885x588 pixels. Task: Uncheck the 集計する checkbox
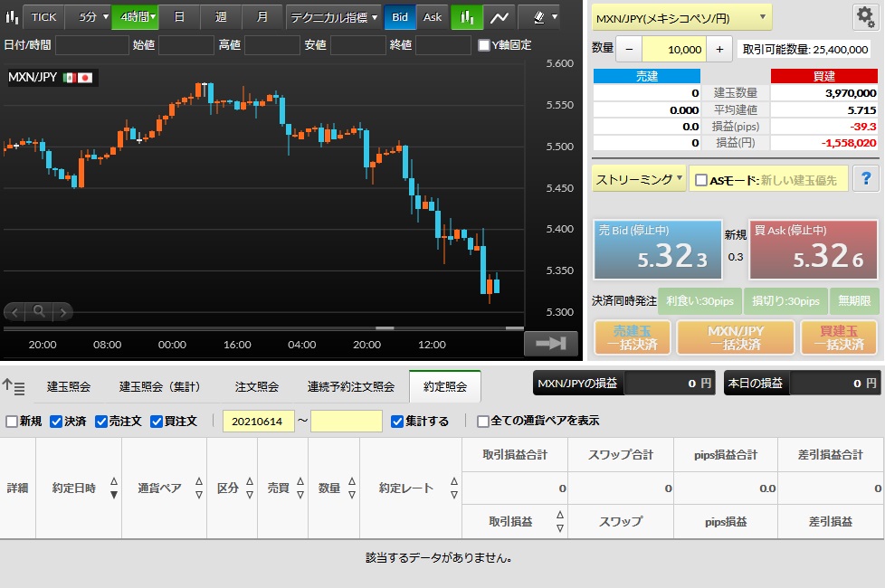tap(397, 421)
